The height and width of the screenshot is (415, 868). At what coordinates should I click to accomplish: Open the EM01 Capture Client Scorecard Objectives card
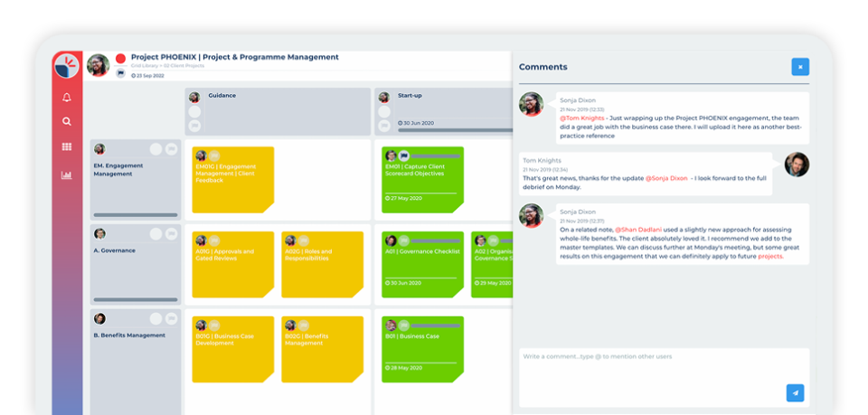tap(423, 180)
